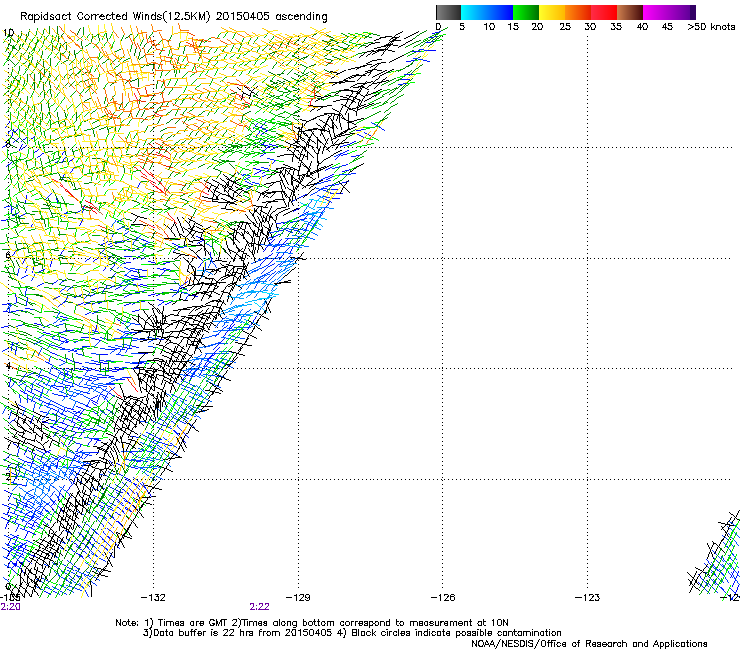Click the NOAA/NESDIS credit line

click(x=589, y=644)
